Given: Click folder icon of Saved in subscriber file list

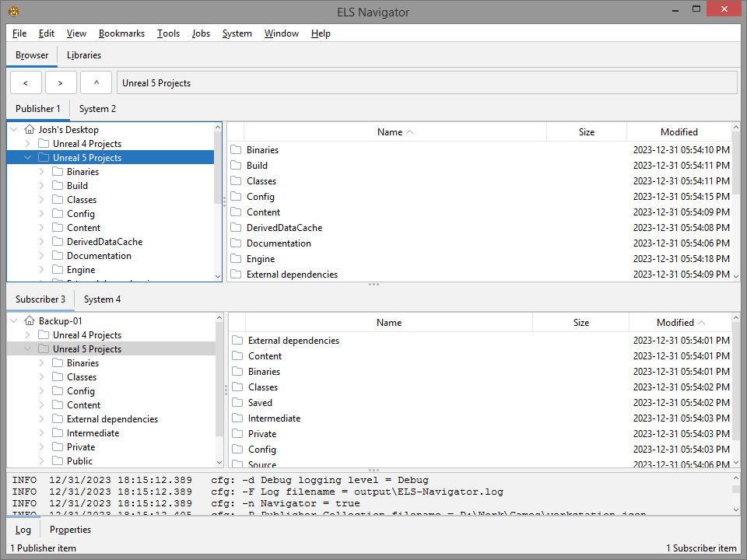Looking at the screenshot, I should click(x=237, y=403).
